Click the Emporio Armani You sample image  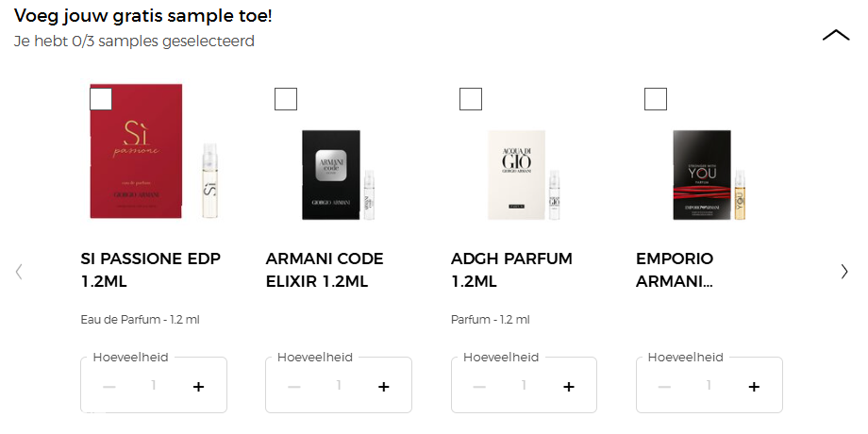(709, 175)
